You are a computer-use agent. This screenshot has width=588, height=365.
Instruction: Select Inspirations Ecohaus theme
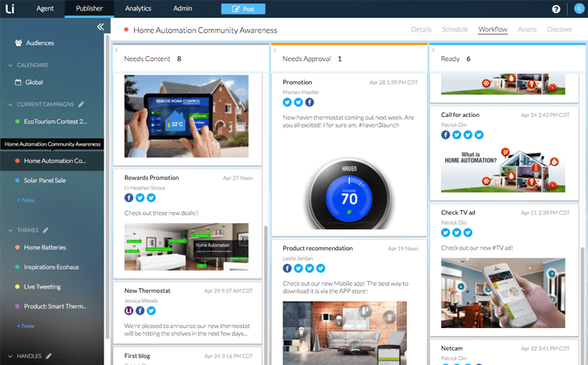(x=52, y=267)
